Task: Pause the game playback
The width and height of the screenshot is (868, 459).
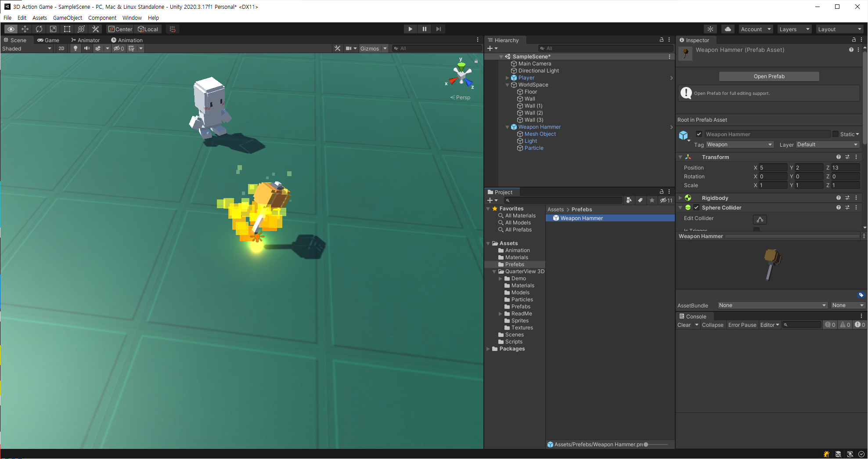Action: click(424, 29)
